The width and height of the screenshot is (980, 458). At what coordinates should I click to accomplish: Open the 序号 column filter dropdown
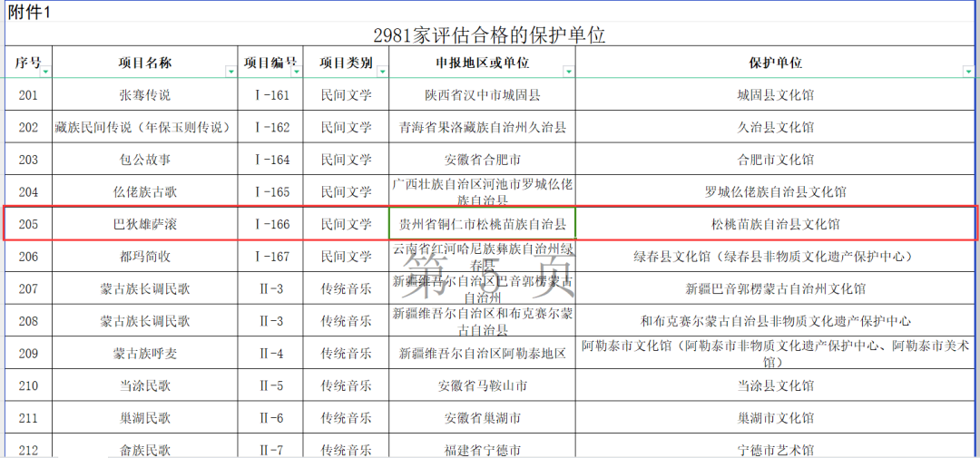44,72
